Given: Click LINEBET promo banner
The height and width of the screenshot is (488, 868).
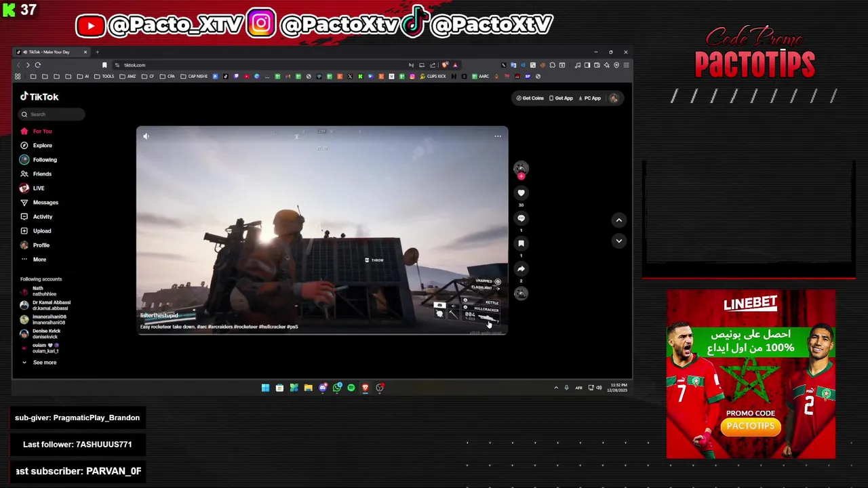Looking at the screenshot, I should coord(751,374).
